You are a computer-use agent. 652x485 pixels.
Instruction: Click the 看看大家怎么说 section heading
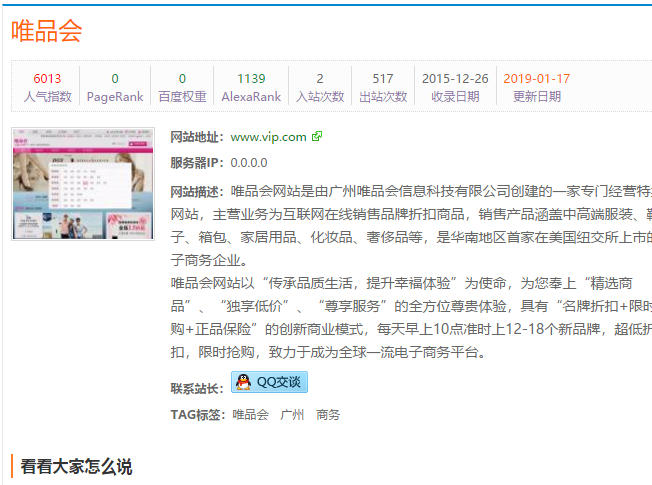pos(76,466)
